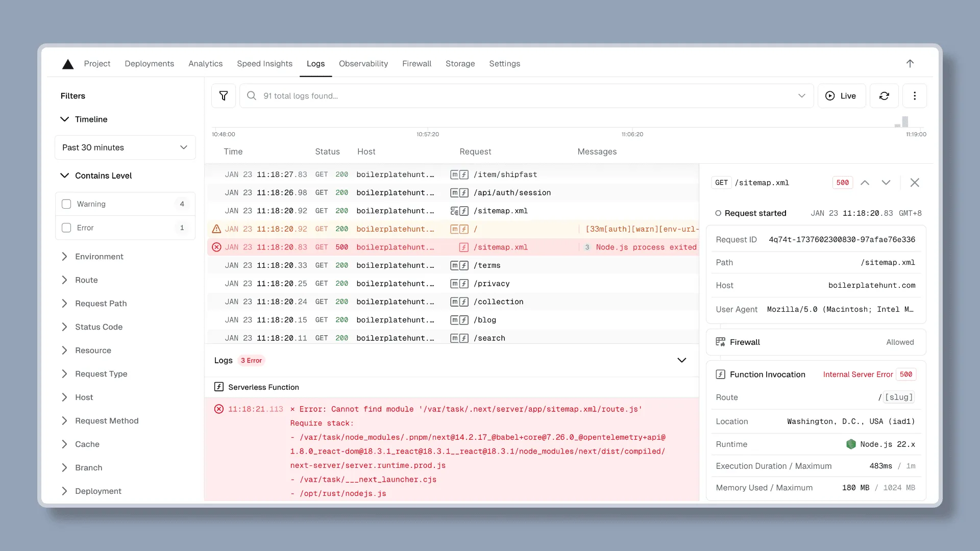Collapse the Logs error section chevron
The height and width of the screenshot is (551, 980).
[681, 361]
